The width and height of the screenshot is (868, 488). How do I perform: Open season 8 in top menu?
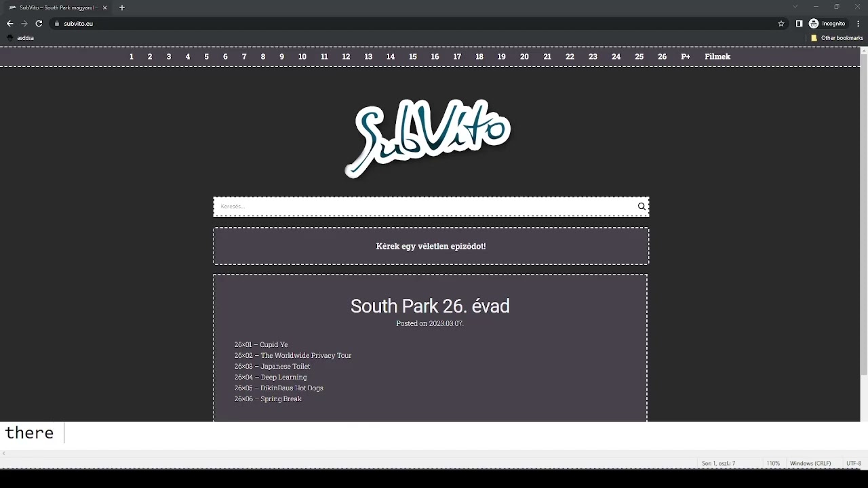point(263,56)
